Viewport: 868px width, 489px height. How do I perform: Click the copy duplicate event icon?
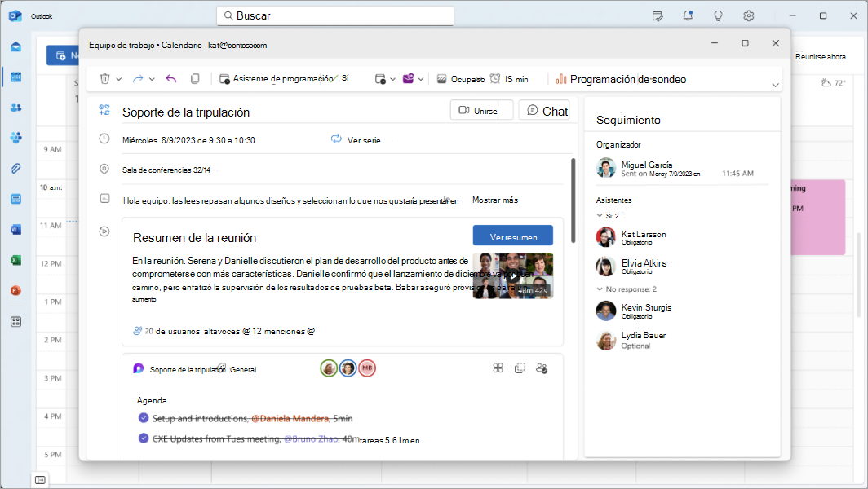click(x=195, y=79)
